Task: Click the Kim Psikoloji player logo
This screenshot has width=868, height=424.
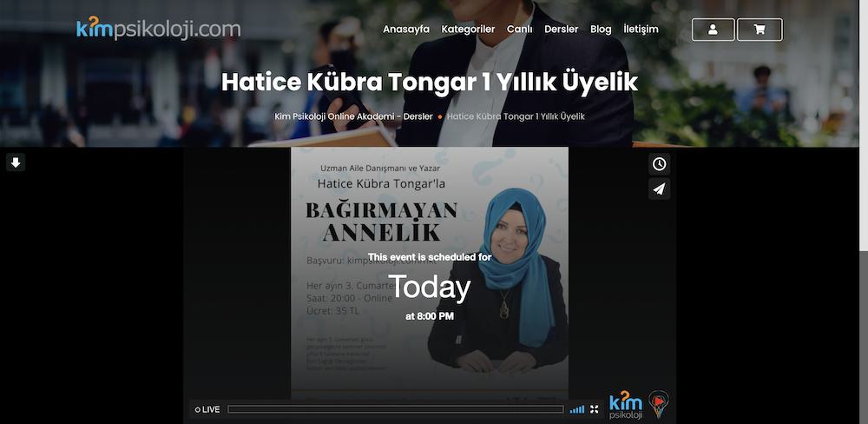Action: click(x=626, y=406)
